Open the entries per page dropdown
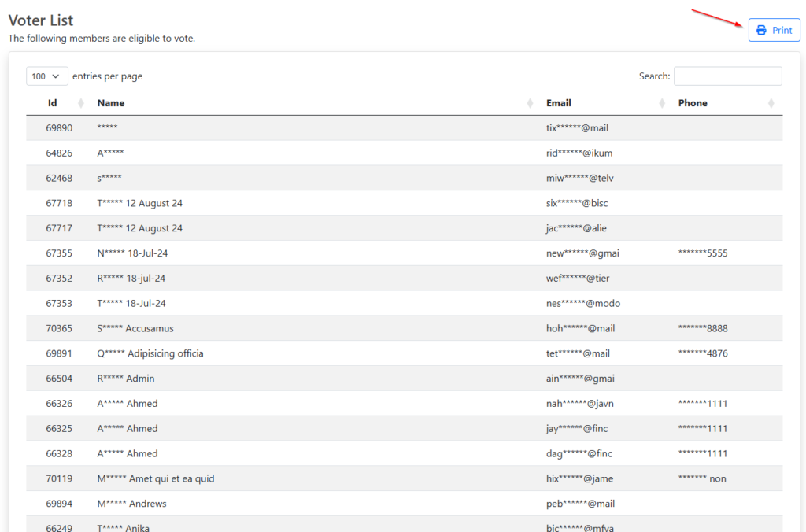Screen dimensions: 806x532 [46, 76]
